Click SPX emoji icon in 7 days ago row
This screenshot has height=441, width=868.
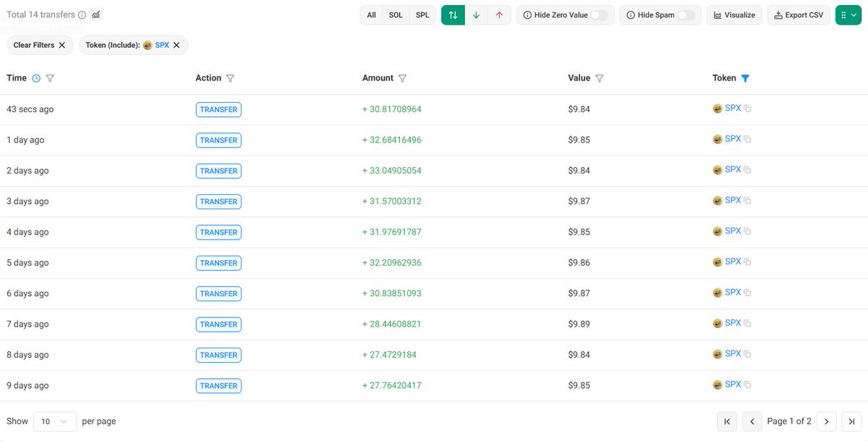(x=718, y=324)
